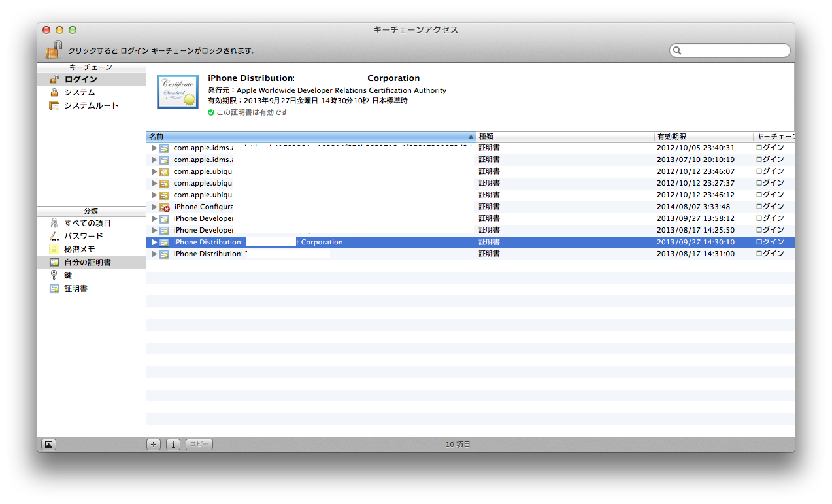Image resolution: width=832 pixels, height=504 pixels.
Task: Expand the row expiring 2012/10/12 23:46:07
Action: [155, 172]
